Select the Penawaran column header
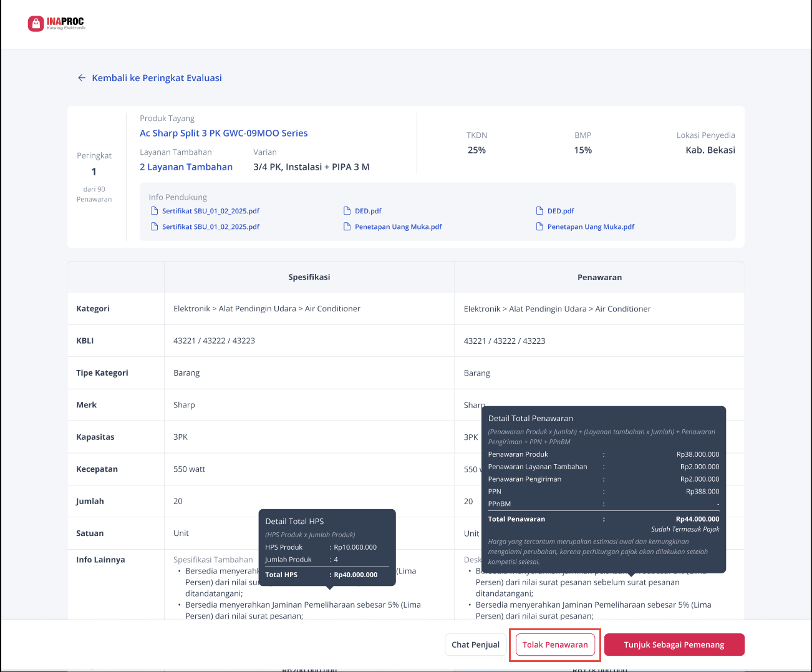Image resolution: width=812 pixels, height=672 pixels. [599, 277]
